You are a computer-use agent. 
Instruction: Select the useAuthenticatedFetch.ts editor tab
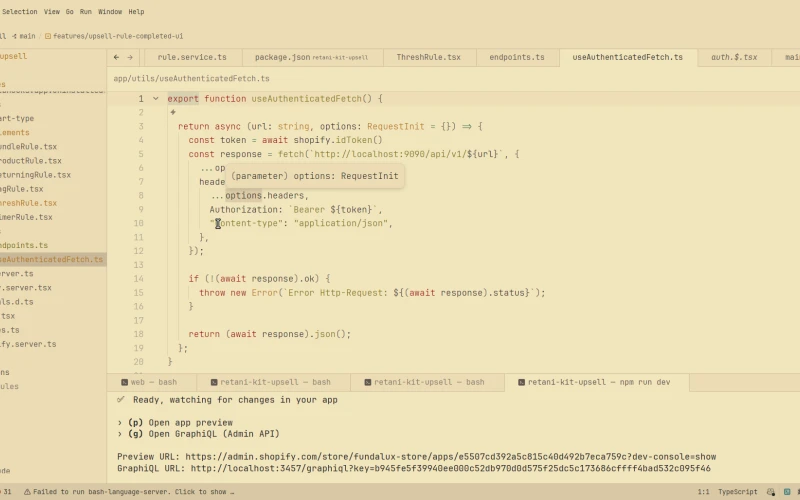[x=628, y=57]
